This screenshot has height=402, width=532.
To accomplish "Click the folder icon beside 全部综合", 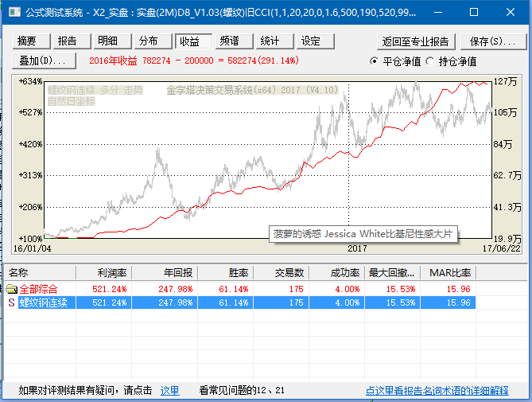I will 11,288.
